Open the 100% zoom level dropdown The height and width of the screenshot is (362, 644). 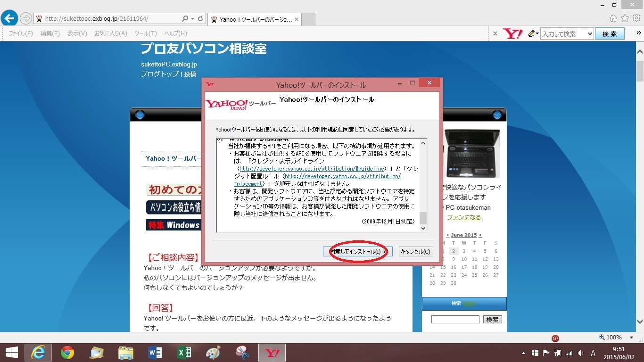[632, 337]
